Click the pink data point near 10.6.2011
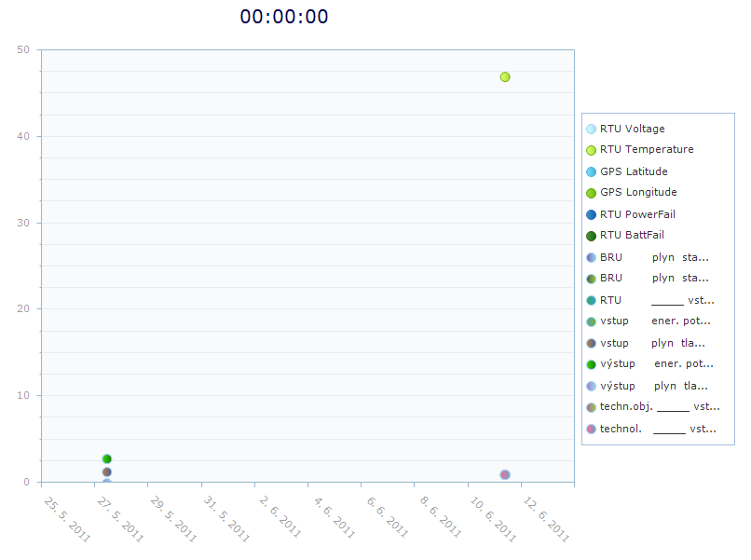Image resolution: width=751 pixels, height=560 pixels. click(505, 474)
